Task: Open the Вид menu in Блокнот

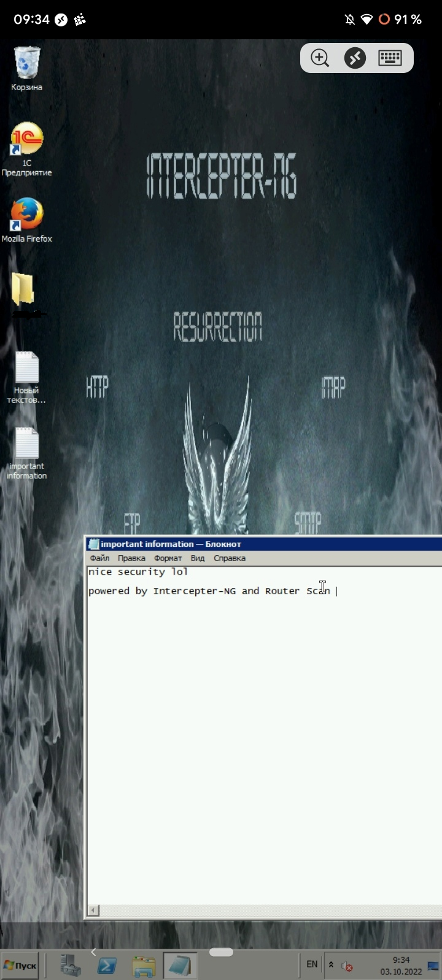Action: point(198,558)
